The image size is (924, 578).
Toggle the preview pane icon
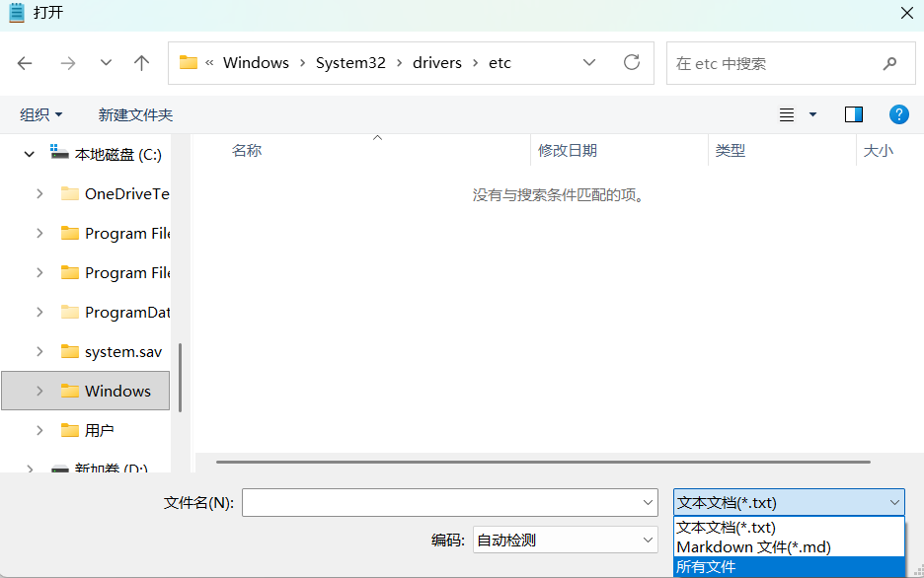coord(854,114)
